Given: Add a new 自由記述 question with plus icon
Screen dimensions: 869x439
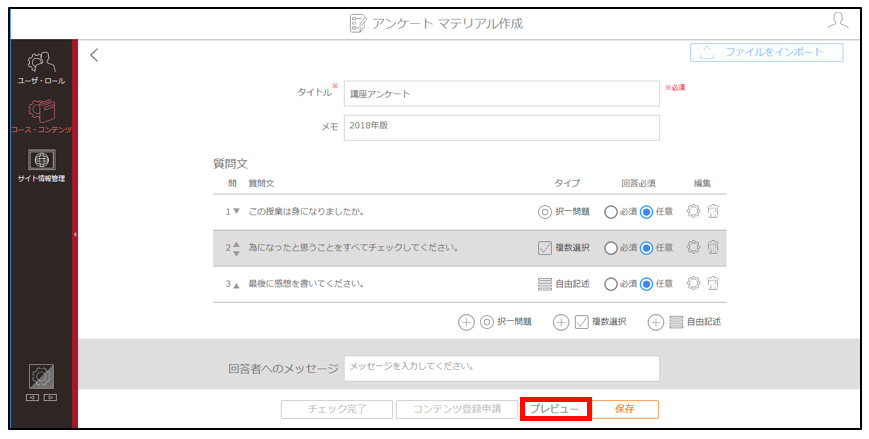Looking at the screenshot, I should point(656,322).
